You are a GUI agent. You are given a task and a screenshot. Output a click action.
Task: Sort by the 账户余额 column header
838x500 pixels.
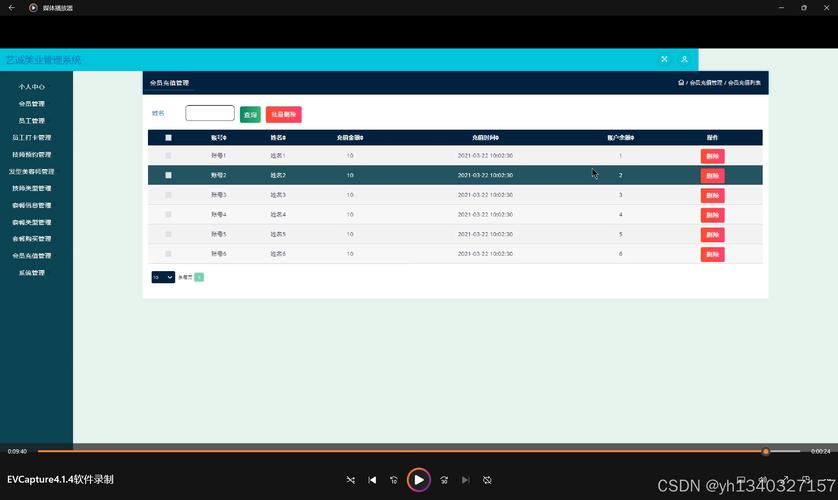tap(620, 137)
